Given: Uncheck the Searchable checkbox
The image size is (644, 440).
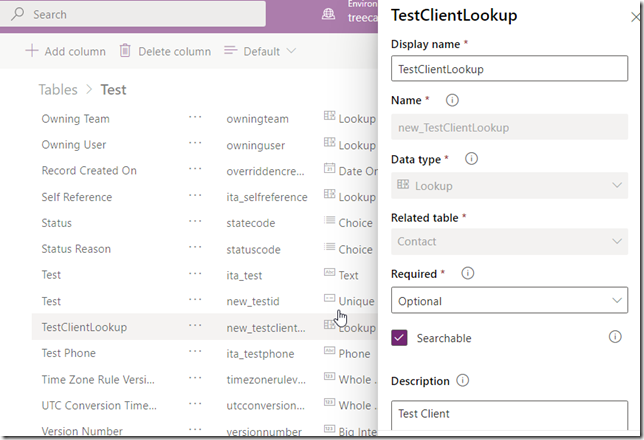Looking at the screenshot, I should point(400,338).
